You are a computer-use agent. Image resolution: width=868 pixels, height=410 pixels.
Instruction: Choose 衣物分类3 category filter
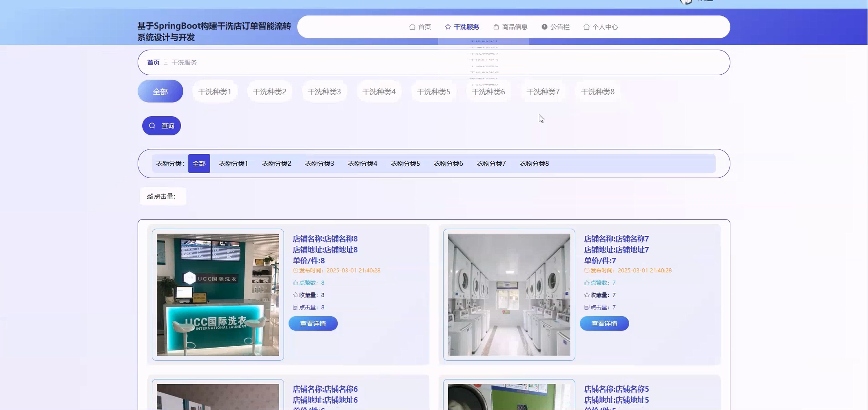[x=319, y=164]
